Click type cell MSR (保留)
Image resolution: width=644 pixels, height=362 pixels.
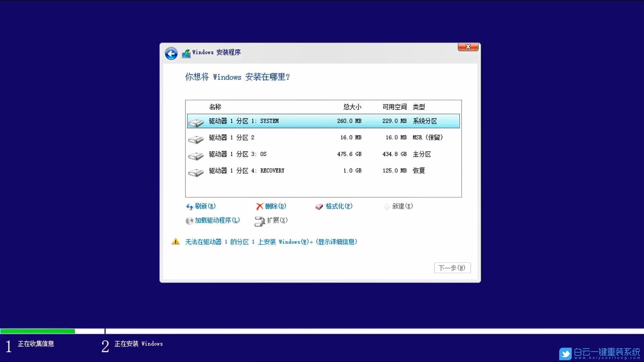coord(428,137)
